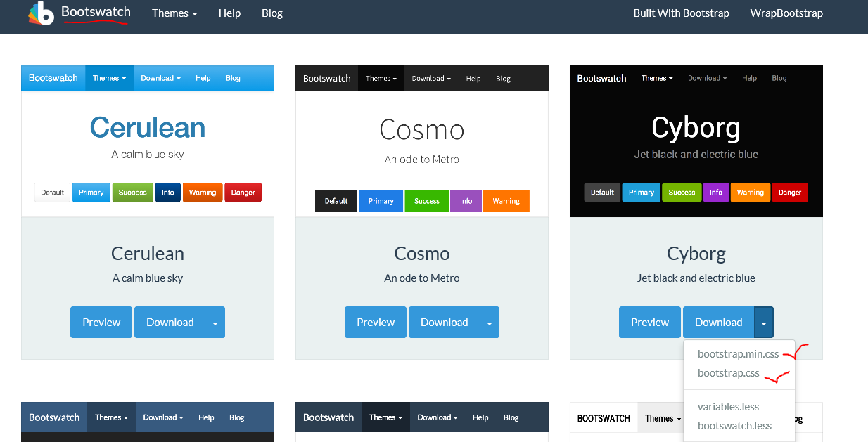
Task: Click Cosmo preview's blue Primary swatch
Action: click(x=381, y=201)
